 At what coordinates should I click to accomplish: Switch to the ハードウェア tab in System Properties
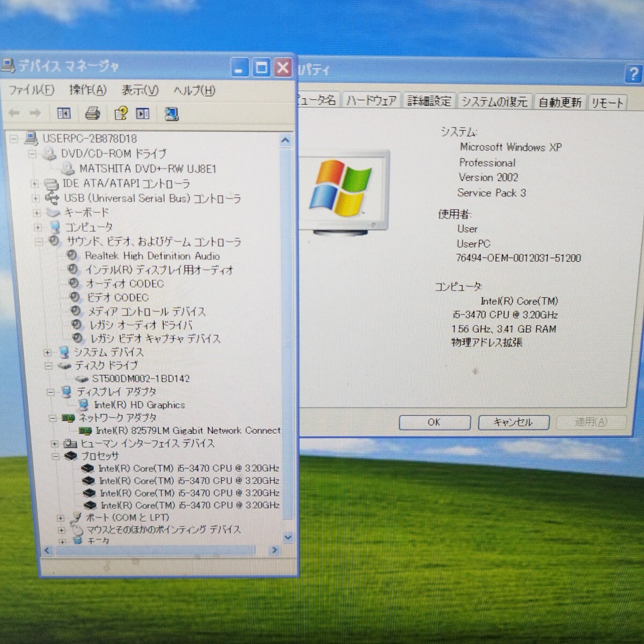(x=371, y=100)
